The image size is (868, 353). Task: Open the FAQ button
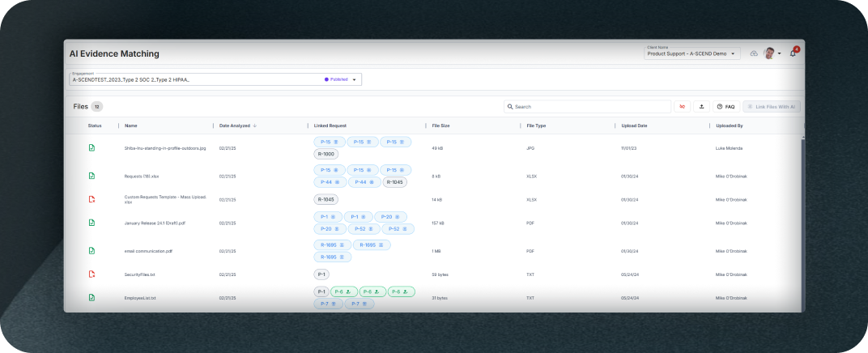coord(726,107)
